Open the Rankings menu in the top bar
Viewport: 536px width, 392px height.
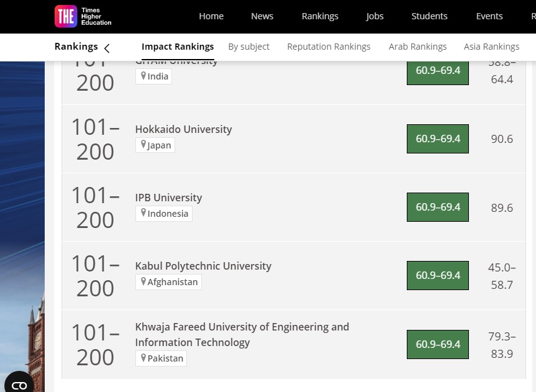320,16
